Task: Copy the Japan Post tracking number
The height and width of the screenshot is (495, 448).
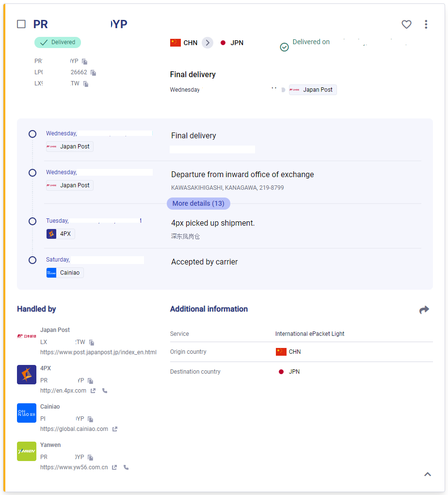Action: point(92,343)
